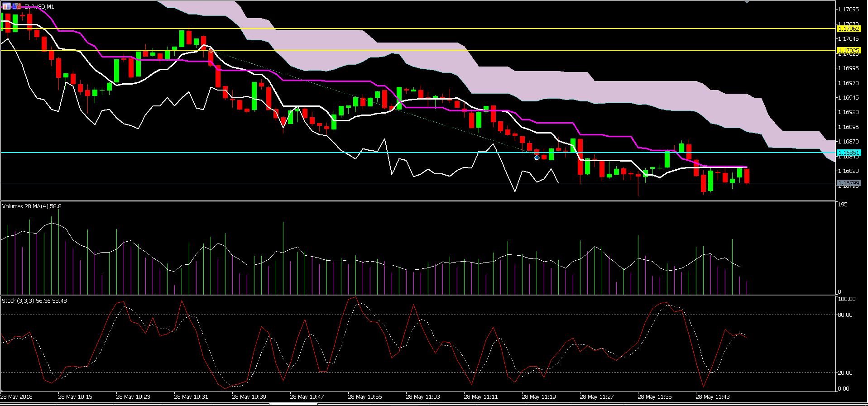Click the 100.00 stochastic scale value
This screenshot has height=406, width=868.
pyautogui.click(x=847, y=299)
